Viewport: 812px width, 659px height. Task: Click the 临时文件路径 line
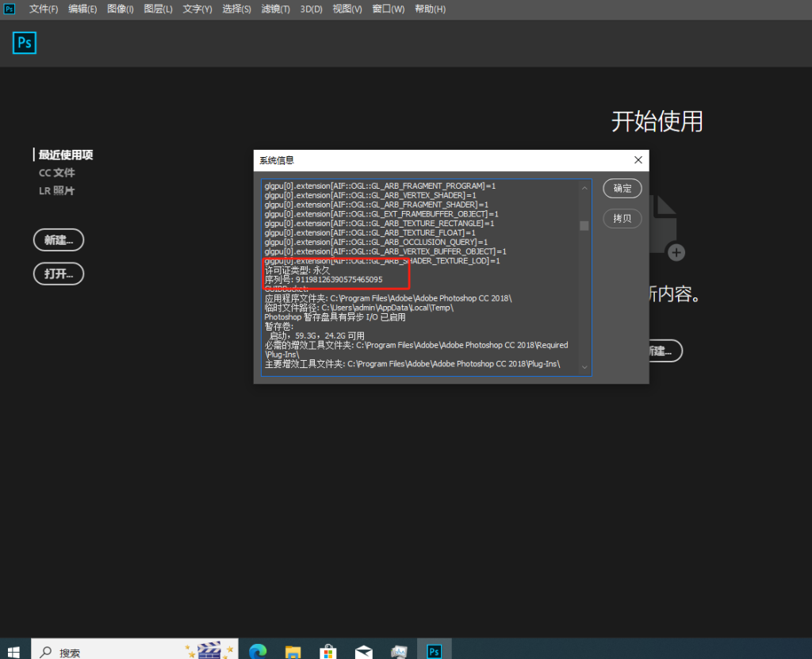(x=359, y=308)
